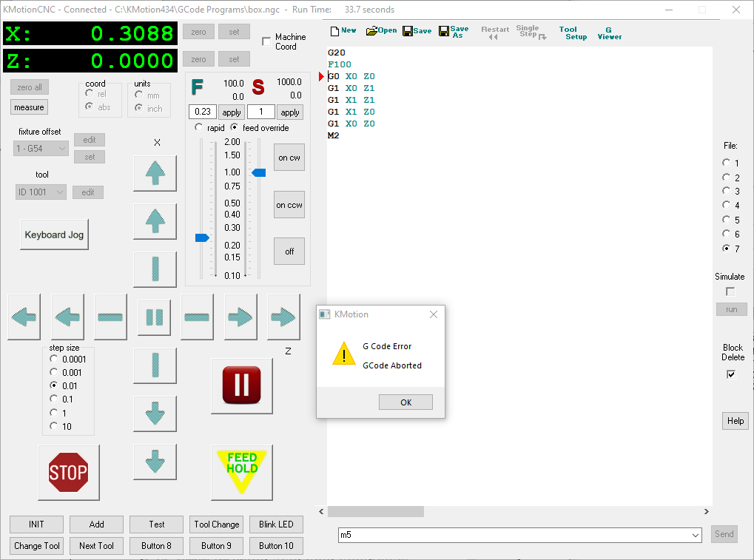Click the red STOP sign button
This screenshot has height=560, width=754.
(68, 472)
